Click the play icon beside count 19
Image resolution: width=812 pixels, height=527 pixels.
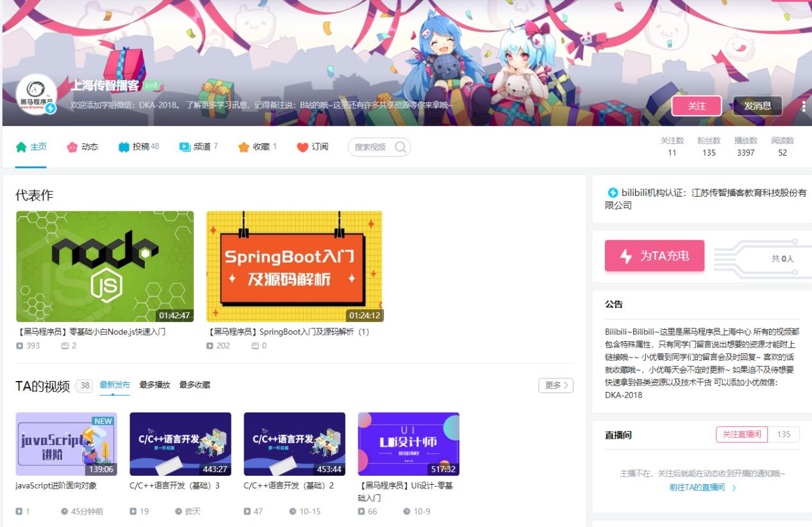point(134,511)
